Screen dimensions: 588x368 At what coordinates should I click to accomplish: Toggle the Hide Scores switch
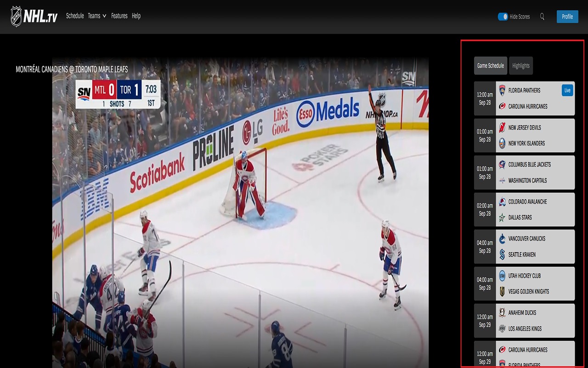(503, 17)
